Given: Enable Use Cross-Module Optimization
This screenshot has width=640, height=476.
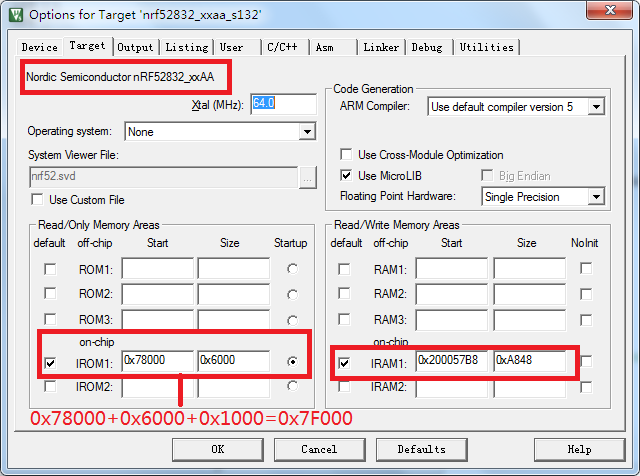Looking at the screenshot, I should coord(346,155).
